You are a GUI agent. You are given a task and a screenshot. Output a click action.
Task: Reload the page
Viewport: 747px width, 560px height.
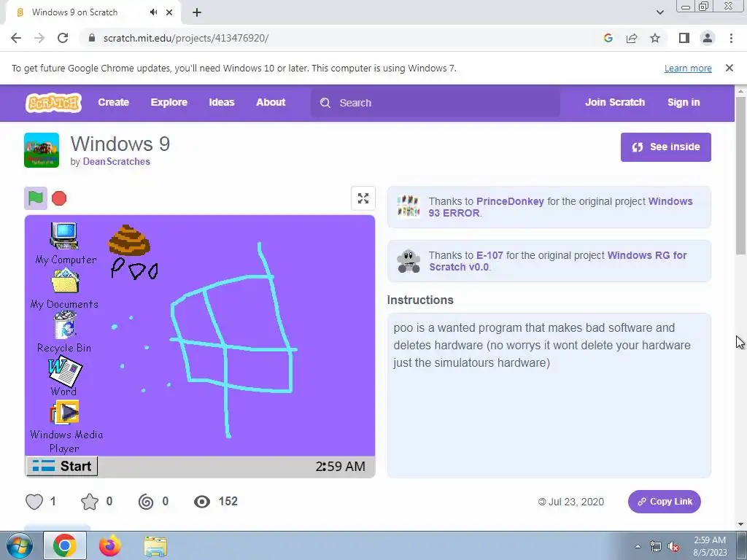tap(63, 38)
